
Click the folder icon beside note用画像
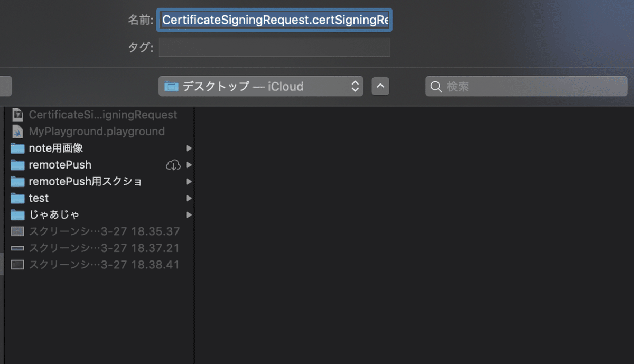tap(17, 148)
